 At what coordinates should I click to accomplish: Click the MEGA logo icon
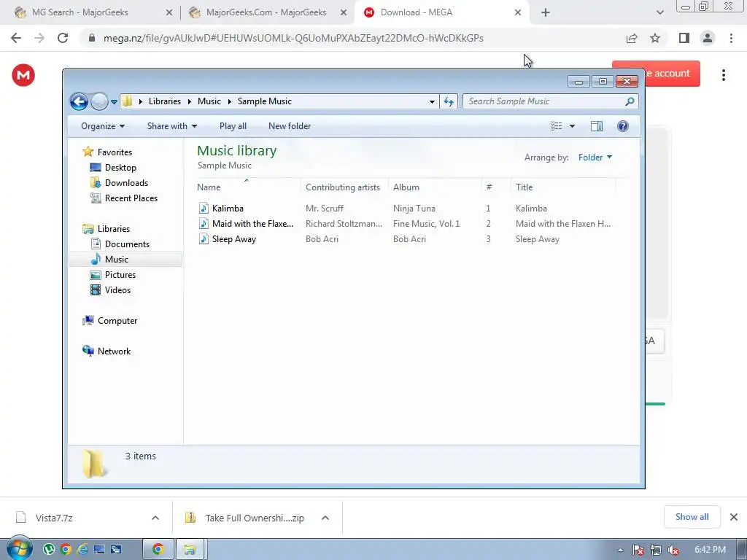tap(23, 75)
